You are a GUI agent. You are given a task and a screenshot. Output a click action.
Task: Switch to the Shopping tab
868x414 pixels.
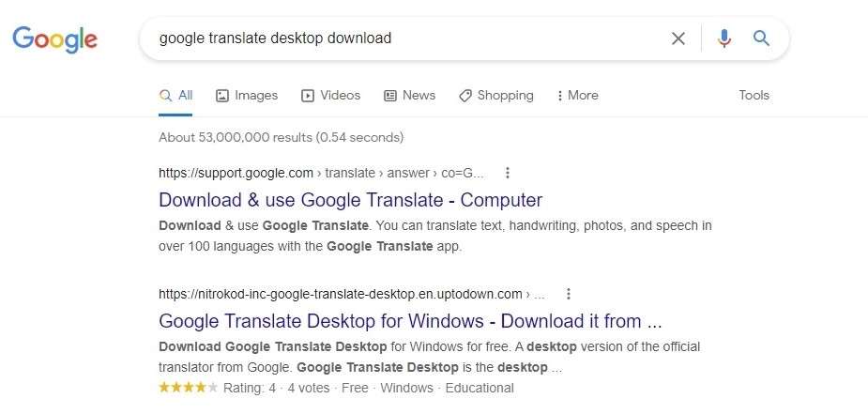click(496, 95)
